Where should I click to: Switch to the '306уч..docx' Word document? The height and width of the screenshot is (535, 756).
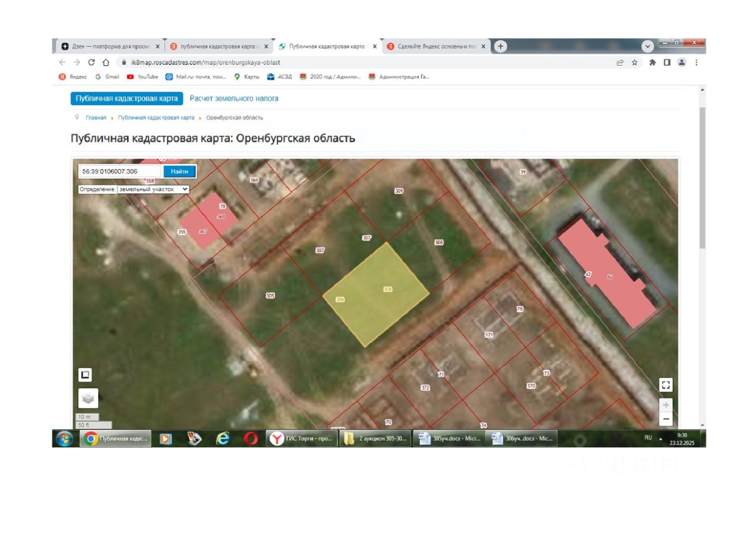(x=521, y=439)
